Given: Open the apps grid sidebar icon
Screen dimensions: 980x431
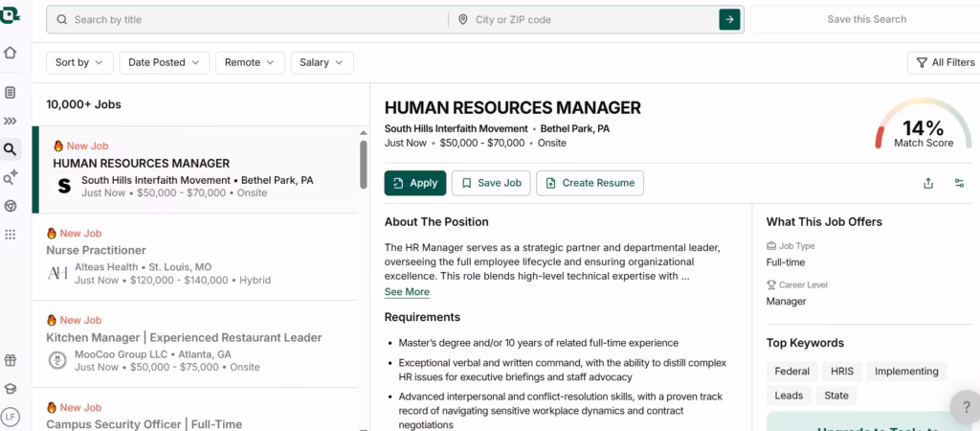Looking at the screenshot, I should coord(10,235).
